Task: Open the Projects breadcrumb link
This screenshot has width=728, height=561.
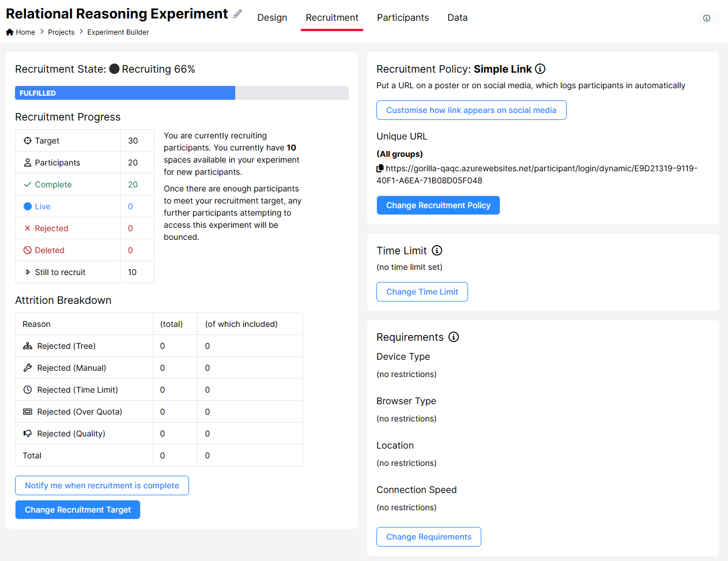Action: tap(61, 32)
